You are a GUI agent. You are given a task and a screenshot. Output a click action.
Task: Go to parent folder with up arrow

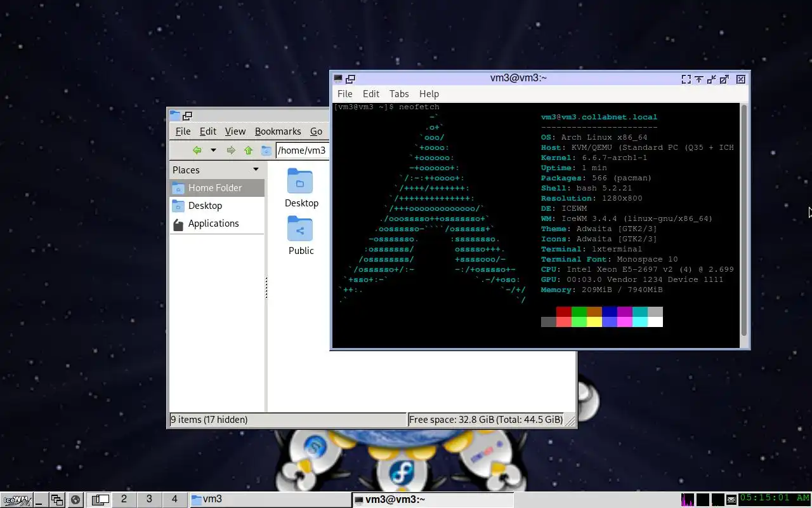click(x=248, y=150)
